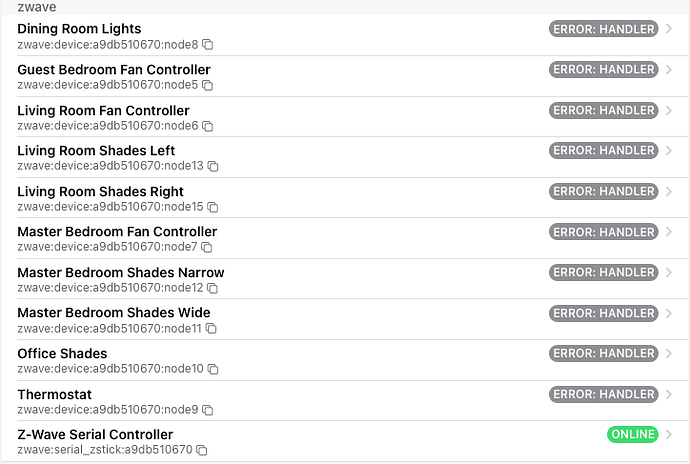This screenshot has height=464, width=690.
Task: Select the Guest Bedroom Fan Controller entry
Action: pos(114,70)
